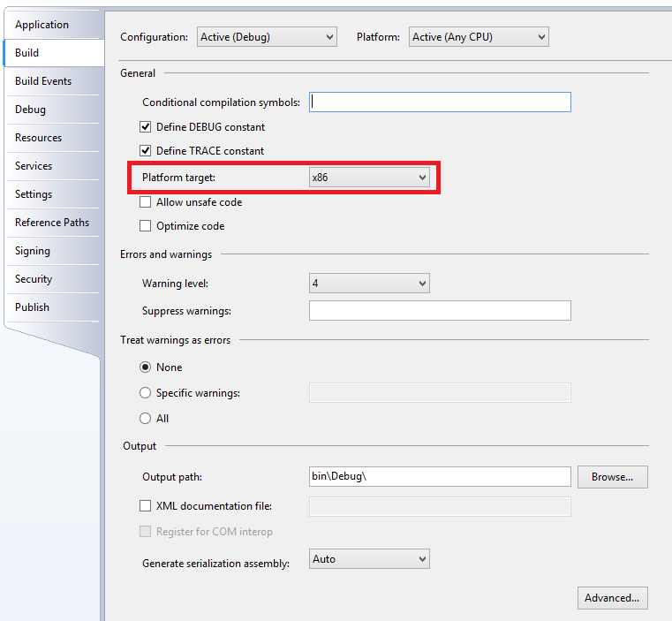Image resolution: width=672 pixels, height=621 pixels.
Task: Tick the Optimize code checkbox
Action: click(x=146, y=226)
